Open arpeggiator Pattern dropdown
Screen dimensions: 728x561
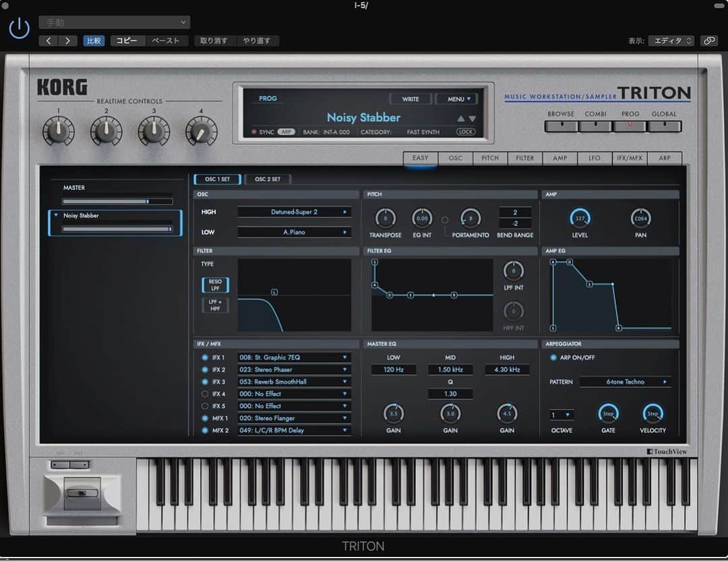pos(626,382)
